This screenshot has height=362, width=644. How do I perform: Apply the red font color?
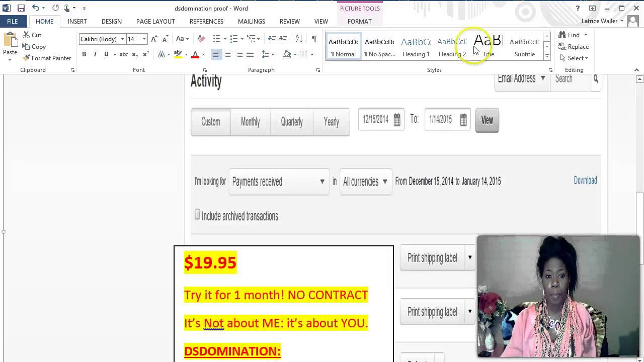195,54
